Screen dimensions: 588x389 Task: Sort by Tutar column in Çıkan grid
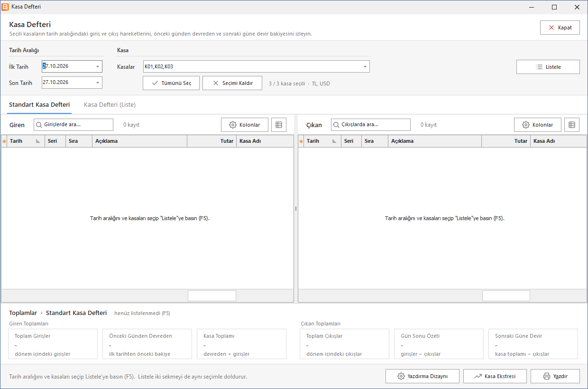coord(506,141)
